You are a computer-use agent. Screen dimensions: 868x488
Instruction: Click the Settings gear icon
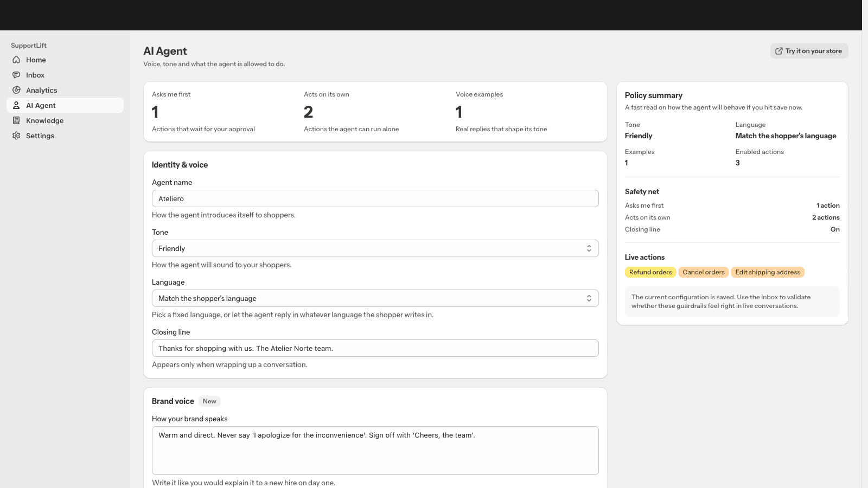(16, 136)
